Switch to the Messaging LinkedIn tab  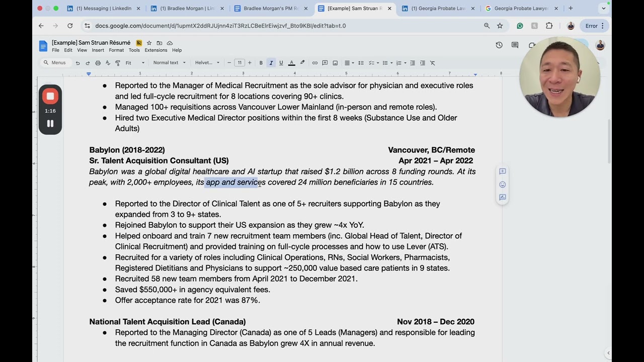pyautogui.click(x=102, y=9)
